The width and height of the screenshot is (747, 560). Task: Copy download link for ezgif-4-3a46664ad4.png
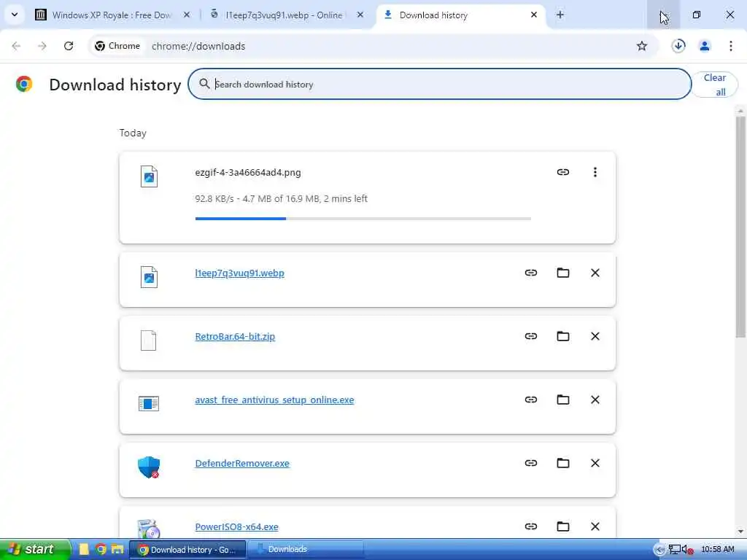coord(562,172)
